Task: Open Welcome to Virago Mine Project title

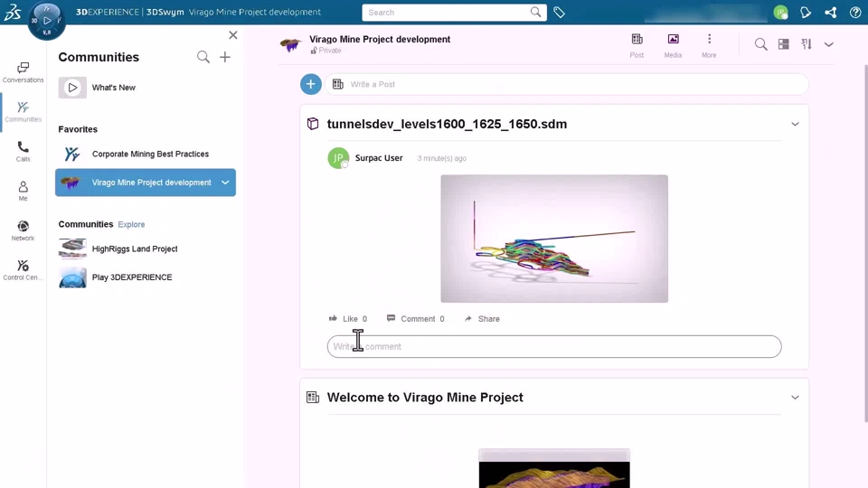Action: click(425, 398)
